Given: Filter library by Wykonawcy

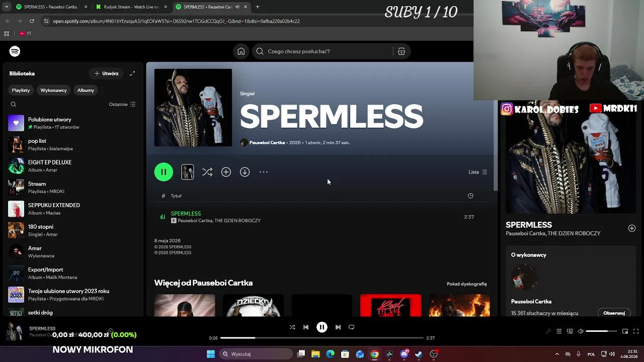Looking at the screenshot, I should pos(53,90).
